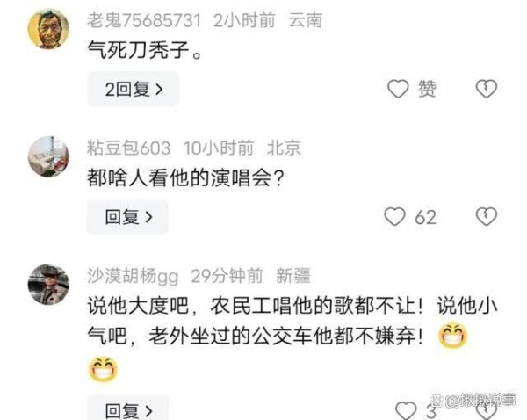Open 老鬼75685731's profile avatar
Viewport: 527px width, 420px height.
point(48,29)
